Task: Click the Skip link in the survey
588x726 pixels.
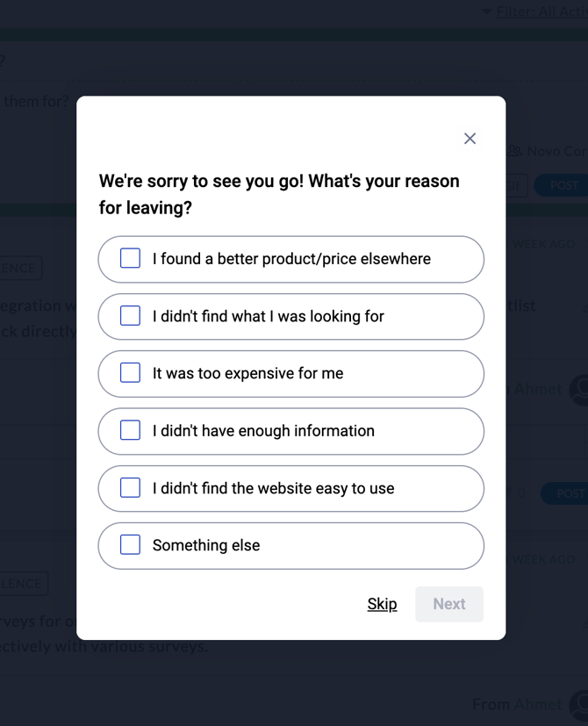Action: click(x=382, y=604)
